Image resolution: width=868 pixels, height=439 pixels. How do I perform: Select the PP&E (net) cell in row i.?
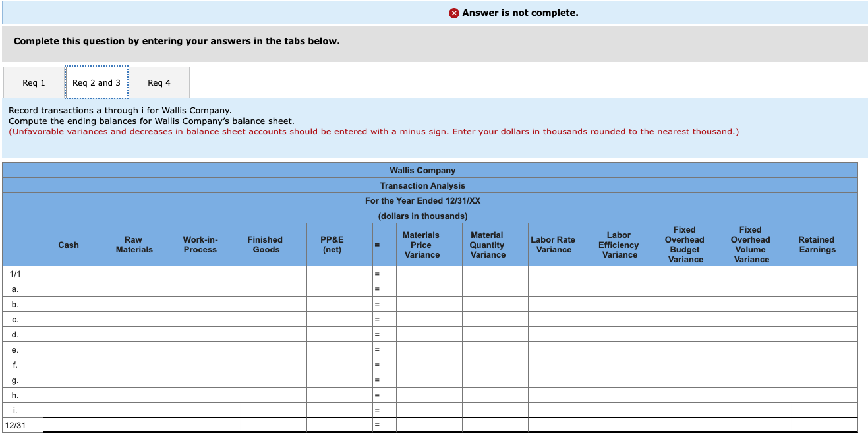pyautogui.click(x=340, y=410)
